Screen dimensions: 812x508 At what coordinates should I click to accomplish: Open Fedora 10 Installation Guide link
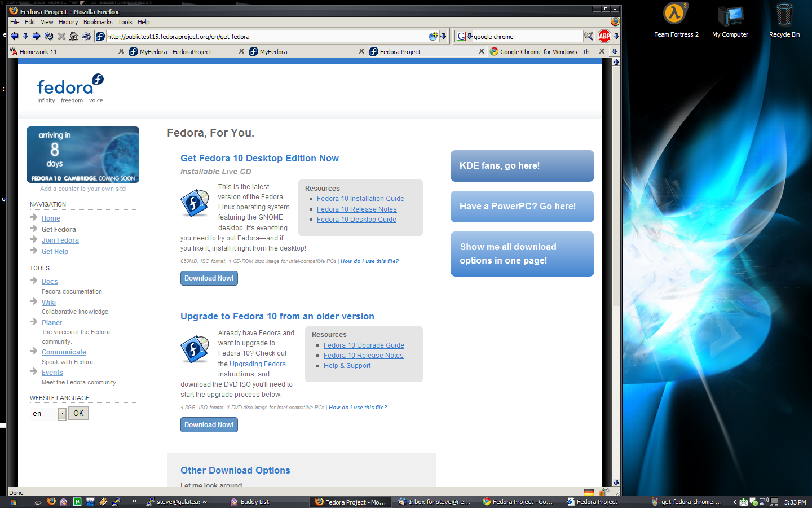click(x=360, y=199)
